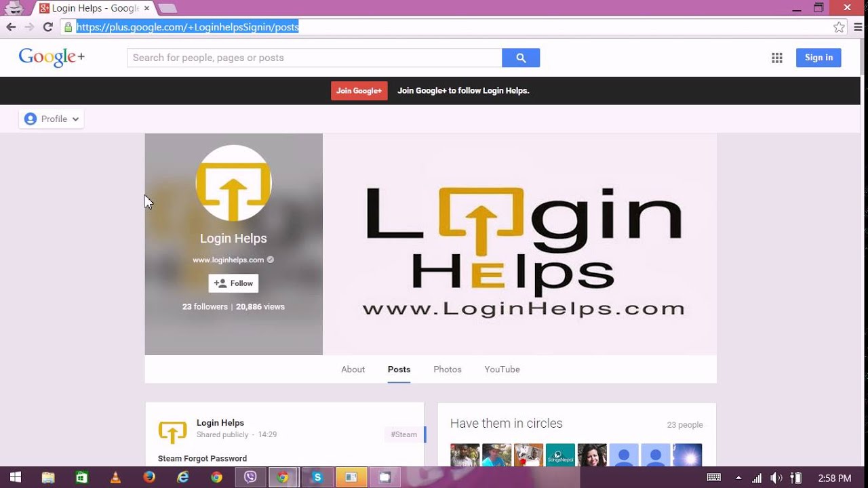Open www.loginhelps.com link
Image resolution: width=868 pixels, height=488 pixels.
(x=228, y=260)
